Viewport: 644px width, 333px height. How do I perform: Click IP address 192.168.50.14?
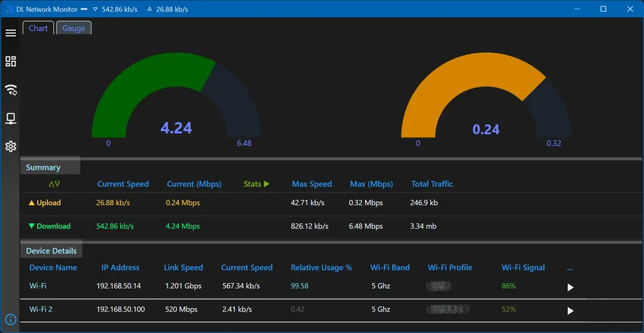click(119, 286)
